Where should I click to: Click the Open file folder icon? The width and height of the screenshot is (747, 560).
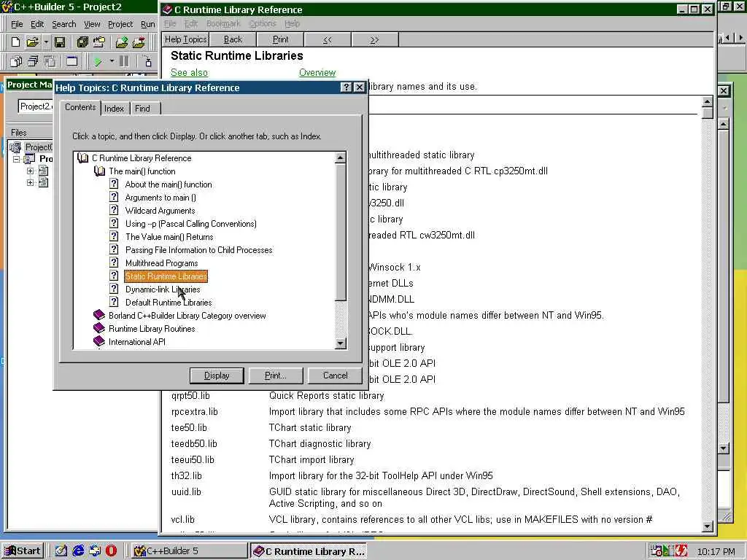32,42
